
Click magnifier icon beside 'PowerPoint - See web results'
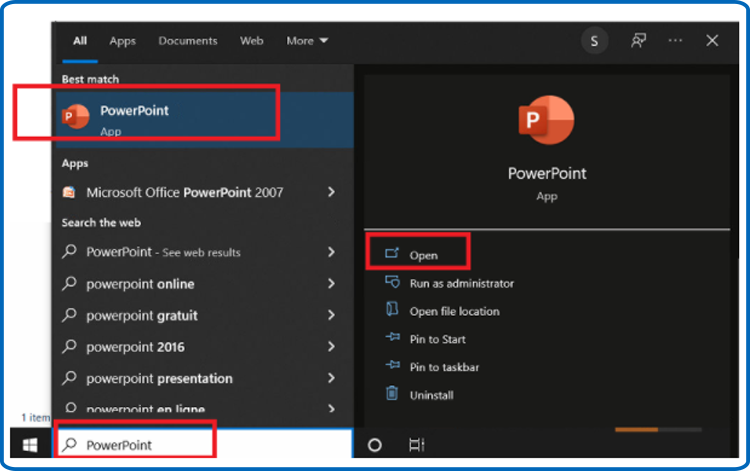click(69, 251)
